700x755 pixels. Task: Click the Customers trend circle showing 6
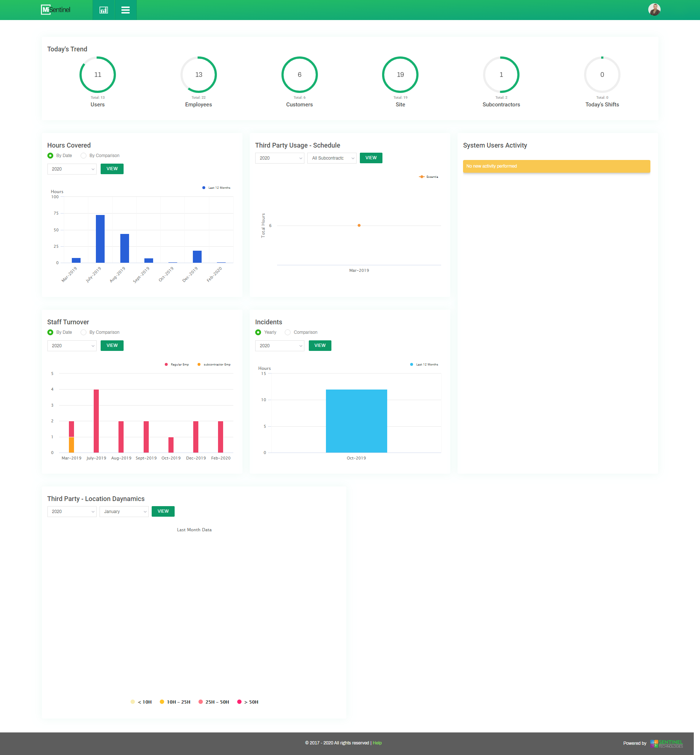click(300, 75)
